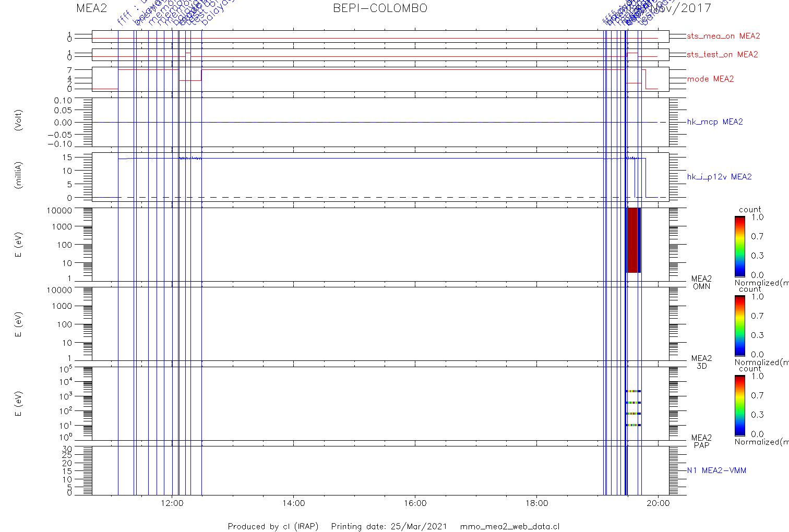Click the MEA2 PAP panel label
Viewport: 789px width, 532px height.
click(701, 441)
